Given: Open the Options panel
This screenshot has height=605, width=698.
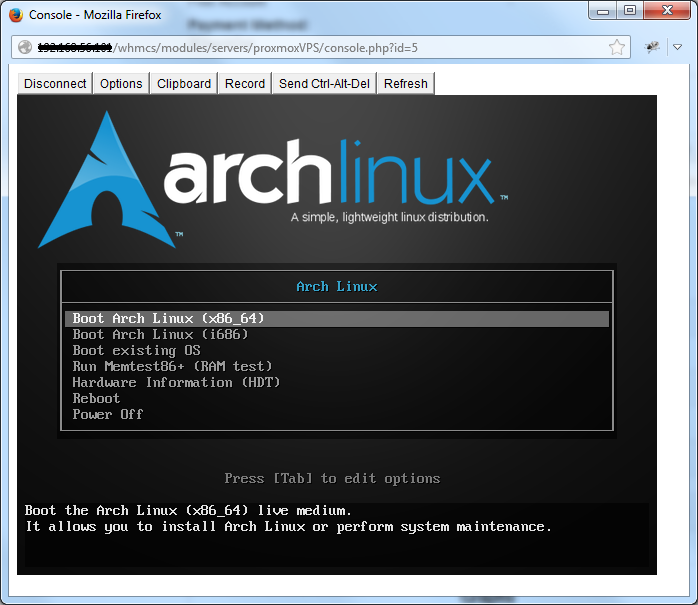Looking at the screenshot, I should coord(121,84).
